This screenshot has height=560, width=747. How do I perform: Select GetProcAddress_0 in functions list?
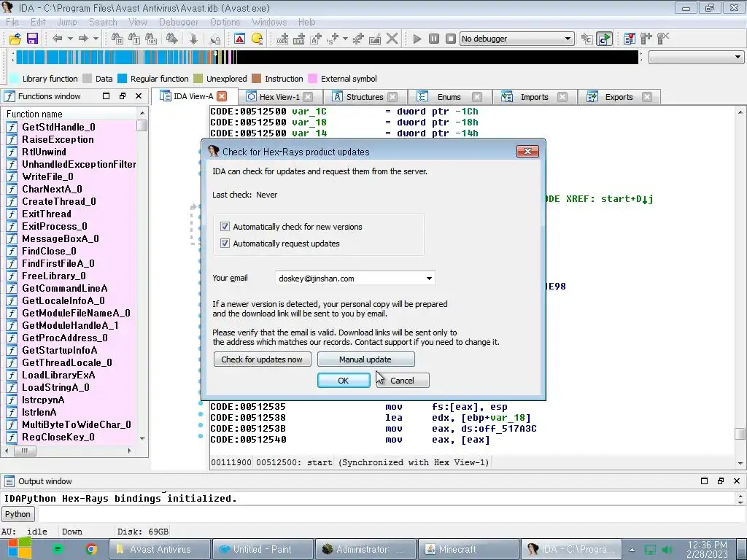click(65, 338)
